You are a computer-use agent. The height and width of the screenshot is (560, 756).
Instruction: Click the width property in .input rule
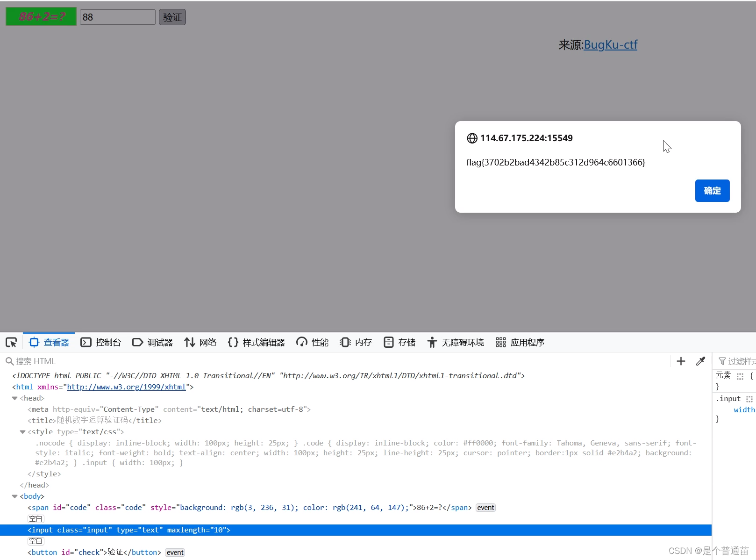click(x=744, y=410)
